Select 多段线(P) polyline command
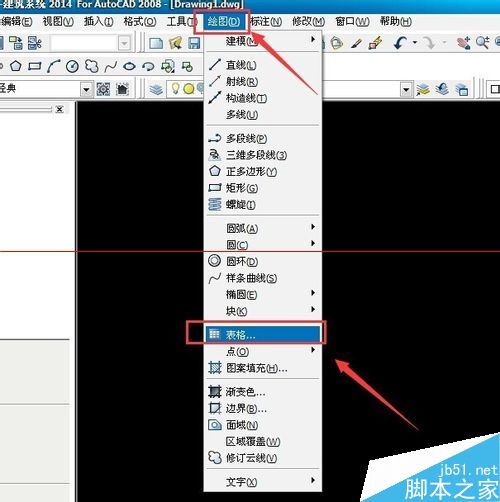The width and height of the screenshot is (500, 502). (x=263, y=138)
